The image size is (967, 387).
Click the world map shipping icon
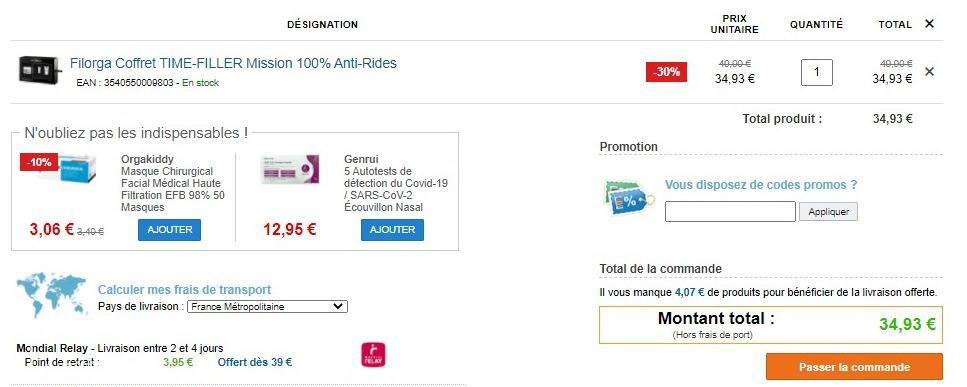point(51,294)
